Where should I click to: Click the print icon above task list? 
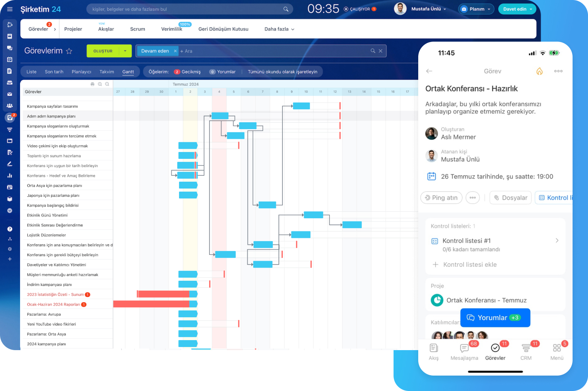tap(92, 84)
